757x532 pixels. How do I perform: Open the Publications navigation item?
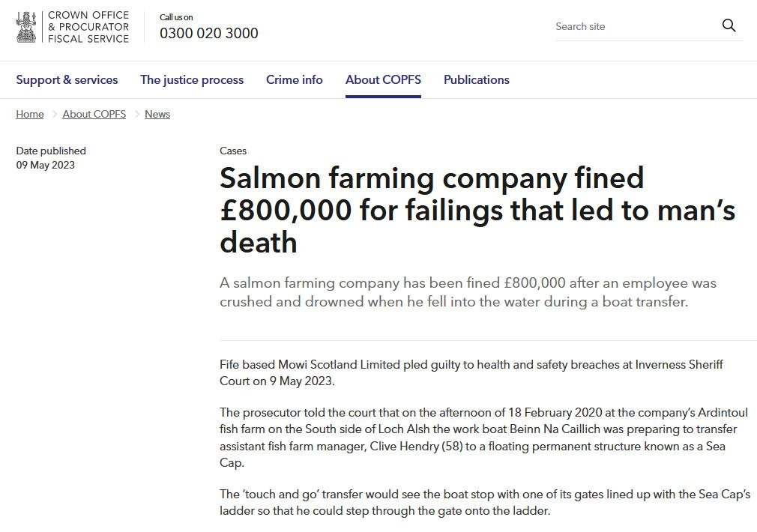coord(477,79)
